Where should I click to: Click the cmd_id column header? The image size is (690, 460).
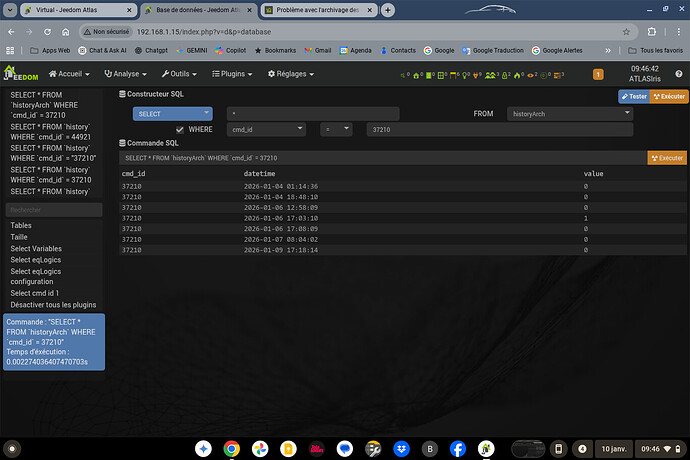pos(133,173)
